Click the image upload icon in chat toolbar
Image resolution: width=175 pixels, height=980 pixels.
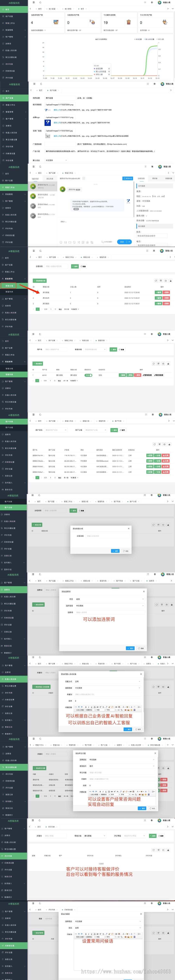click(x=65, y=242)
